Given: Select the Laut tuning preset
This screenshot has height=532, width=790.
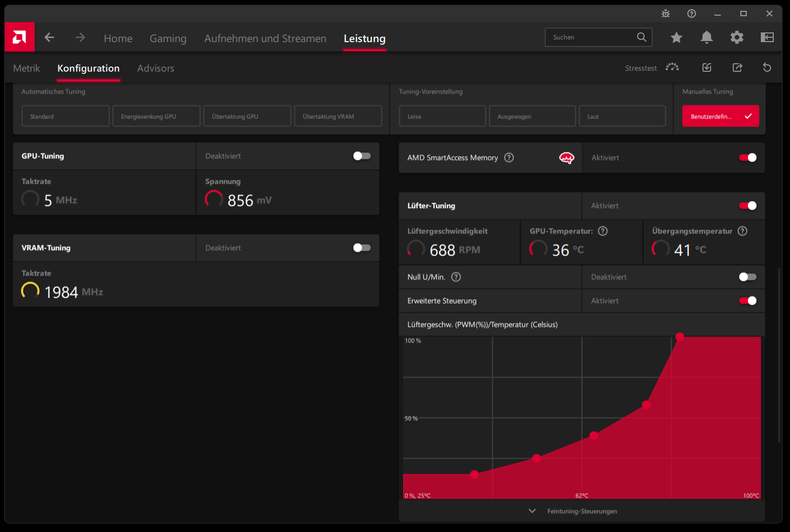Looking at the screenshot, I should pos(622,116).
